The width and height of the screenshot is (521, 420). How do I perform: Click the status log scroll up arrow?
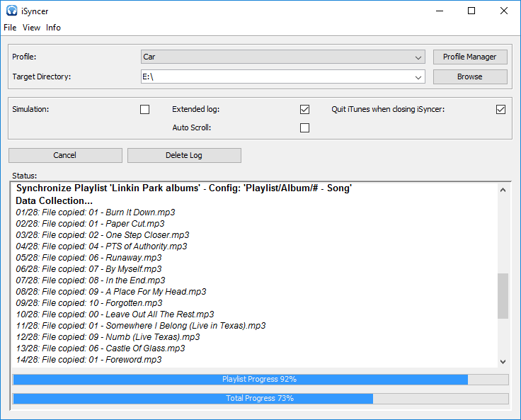pyautogui.click(x=503, y=190)
